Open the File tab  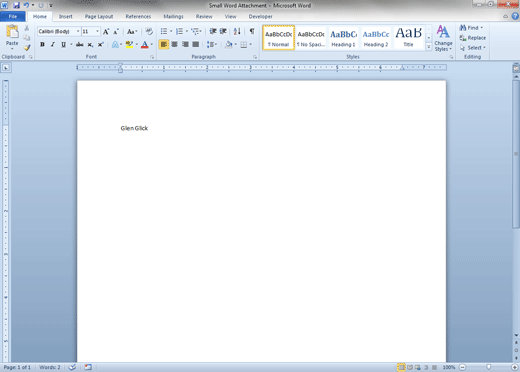coord(13,16)
